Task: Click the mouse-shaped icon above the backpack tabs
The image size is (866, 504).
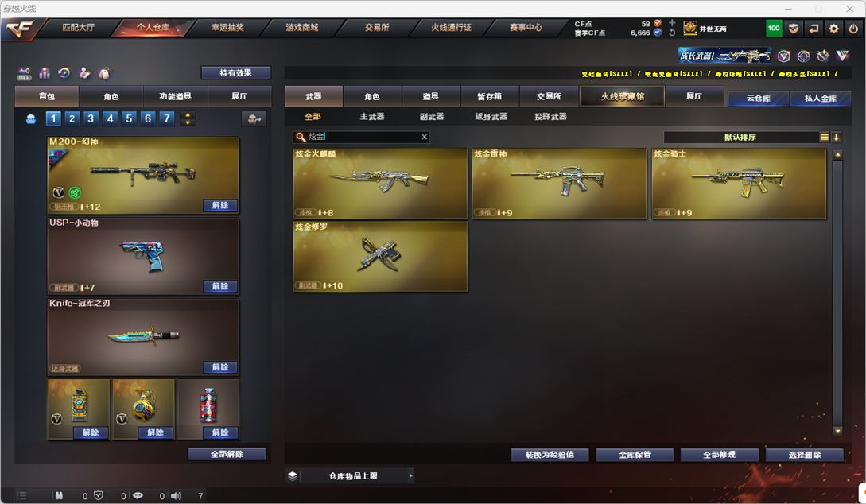Action: (104, 73)
